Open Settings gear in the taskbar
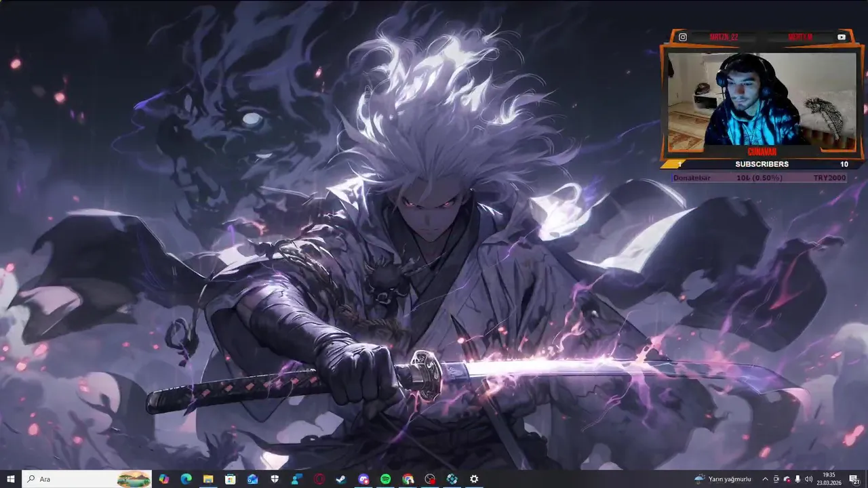The width and height of the screenshot is (868, 488). click(474, 479)
